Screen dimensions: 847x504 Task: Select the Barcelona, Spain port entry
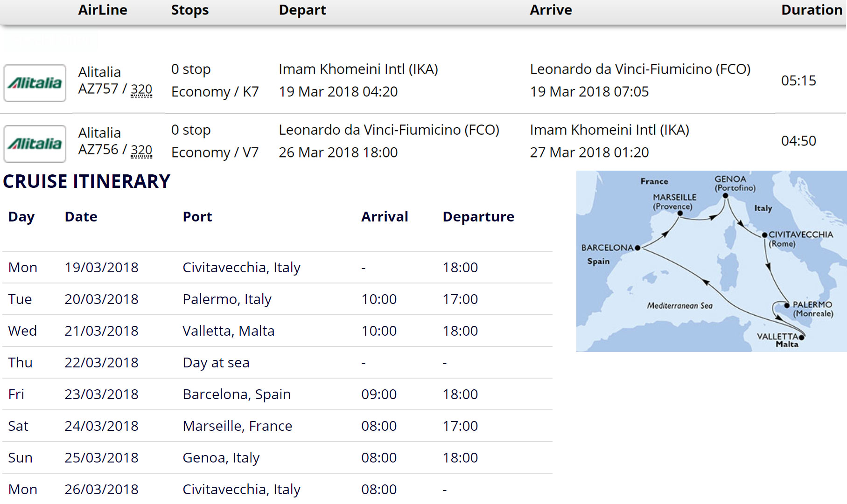pyautogui.click(x=237, y=394)
